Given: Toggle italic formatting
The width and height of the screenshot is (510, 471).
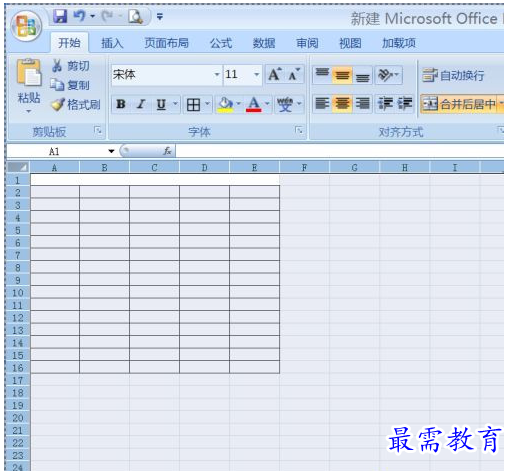Looking at the screenshot, I should tap(141, 105).
